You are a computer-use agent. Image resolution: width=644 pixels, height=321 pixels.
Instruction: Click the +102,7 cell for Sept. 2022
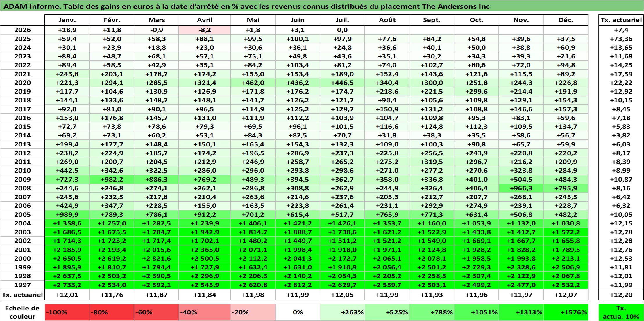click(432, 65)
